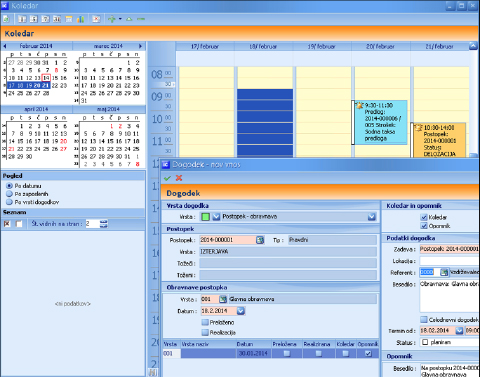The image size is (480, 377).
Task: Select the 20/februar day column header
Action: pos(381,46)
